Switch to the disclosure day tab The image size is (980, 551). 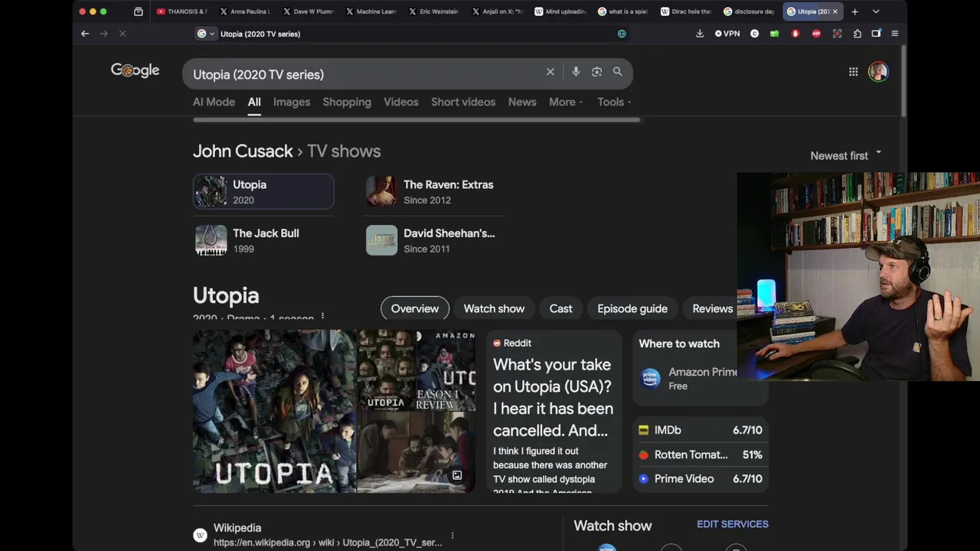(749, 11)
